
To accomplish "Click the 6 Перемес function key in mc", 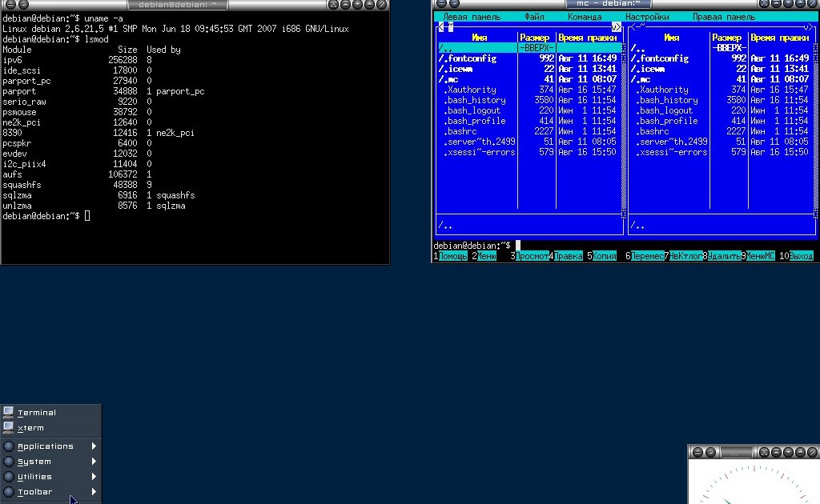I will (645, 256).
